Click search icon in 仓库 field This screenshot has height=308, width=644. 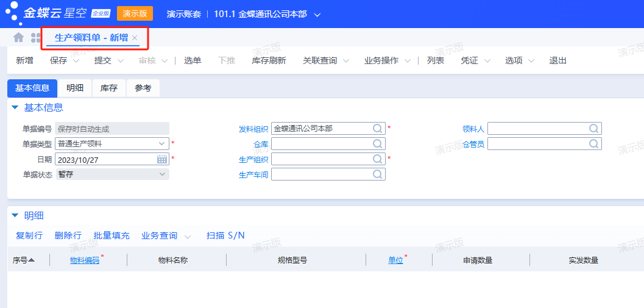[x=378, y=144]
